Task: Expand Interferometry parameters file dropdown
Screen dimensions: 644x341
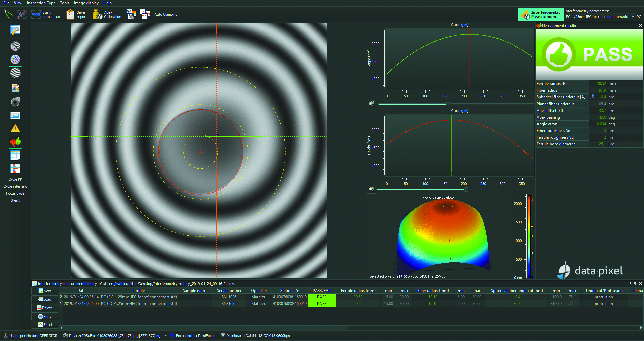Action: click(632, 17)
